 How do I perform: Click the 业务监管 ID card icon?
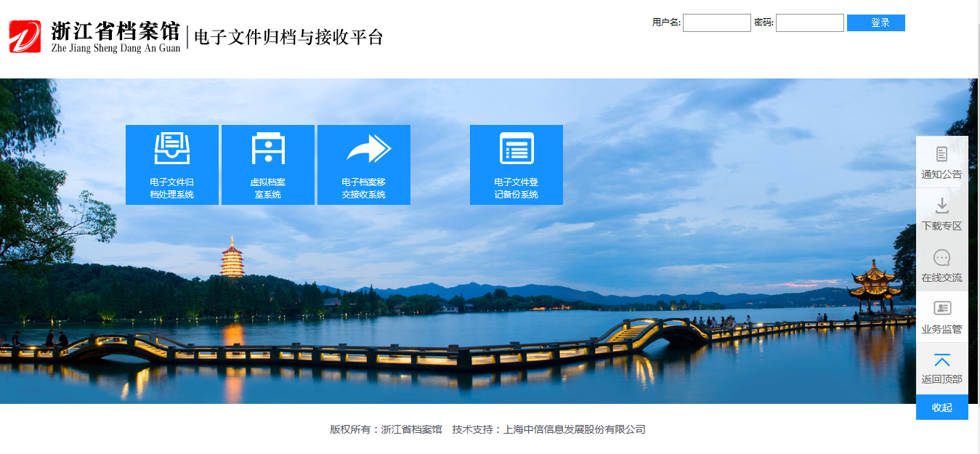click(x=941, y=309)
